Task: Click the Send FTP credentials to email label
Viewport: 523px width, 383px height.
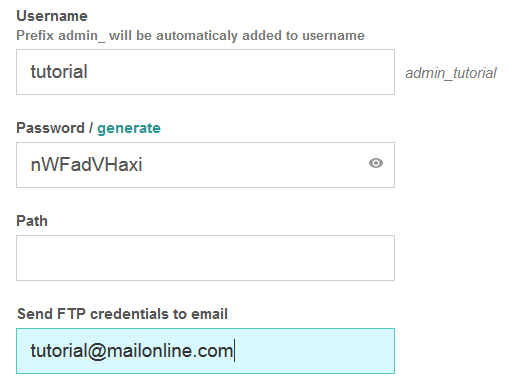Action: point(122,314)
